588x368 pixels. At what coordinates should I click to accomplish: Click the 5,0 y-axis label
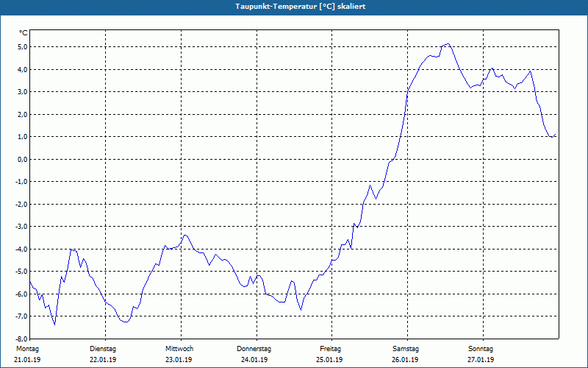point(21,47)
